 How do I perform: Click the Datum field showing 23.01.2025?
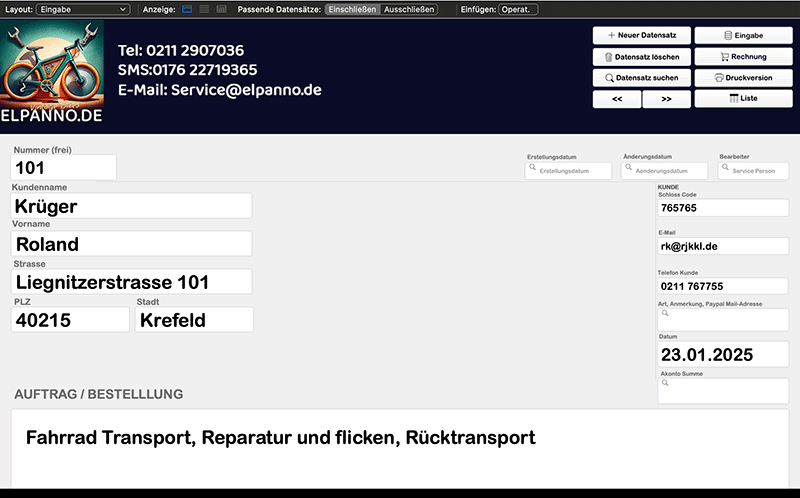pos(722,355)
